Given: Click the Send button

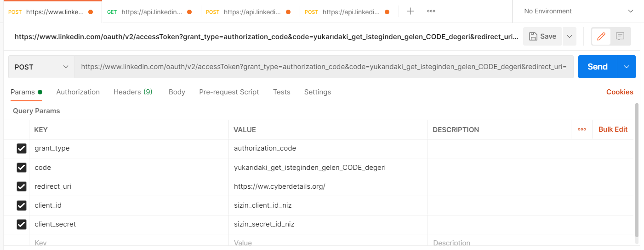Looking at the screenshot, I should tap(598, 67).
